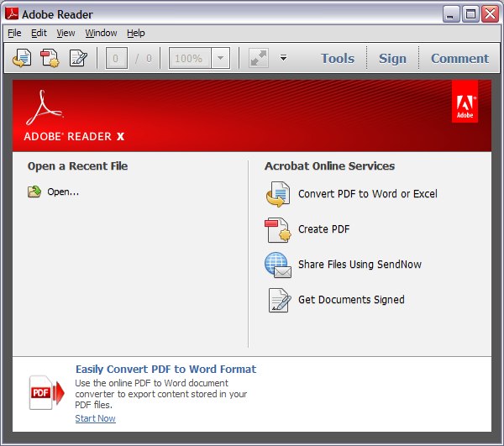Open the Help menu
The image size is (504, 446).
tap(135, 33)
